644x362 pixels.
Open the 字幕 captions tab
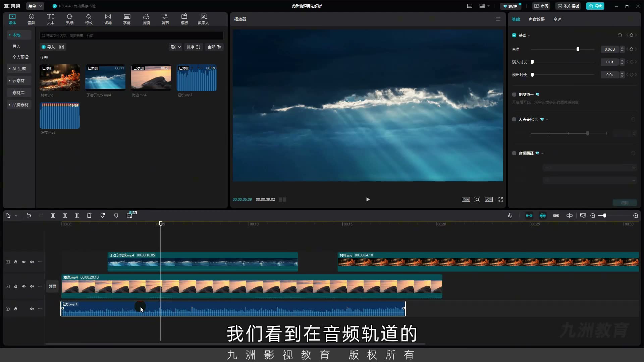tap(127, 19)
